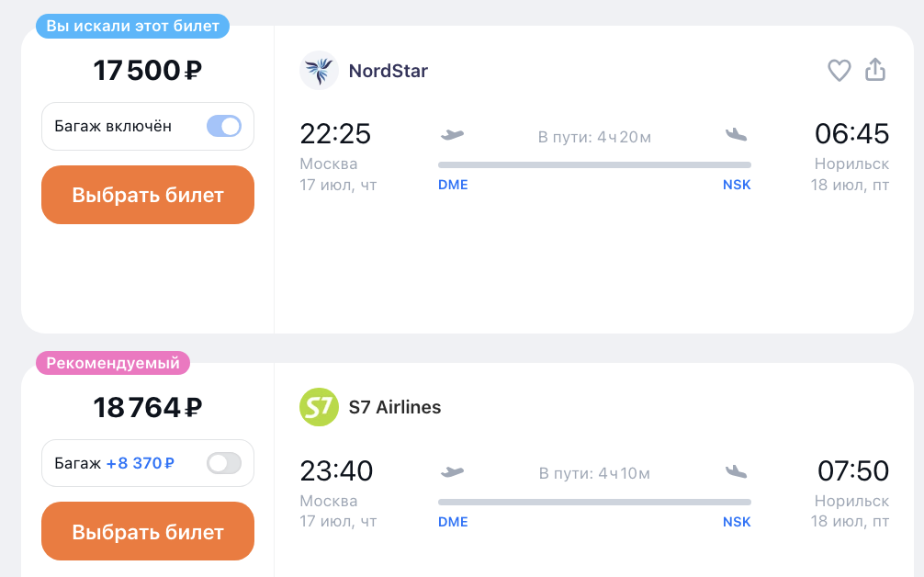Add NordStar ticket to favorites heart icon
The height and width of the screenshot is (577, 924).
pos(839,71)
